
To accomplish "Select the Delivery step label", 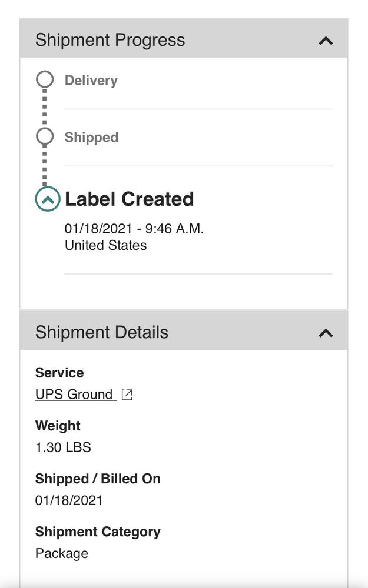I will click(91, 81).
